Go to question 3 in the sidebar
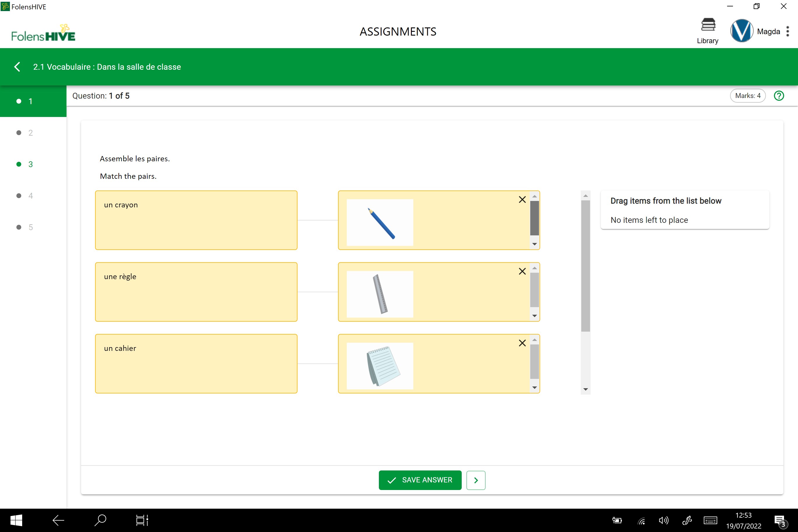The width and height of the screenshot is (798, 532). pos(30,164)
